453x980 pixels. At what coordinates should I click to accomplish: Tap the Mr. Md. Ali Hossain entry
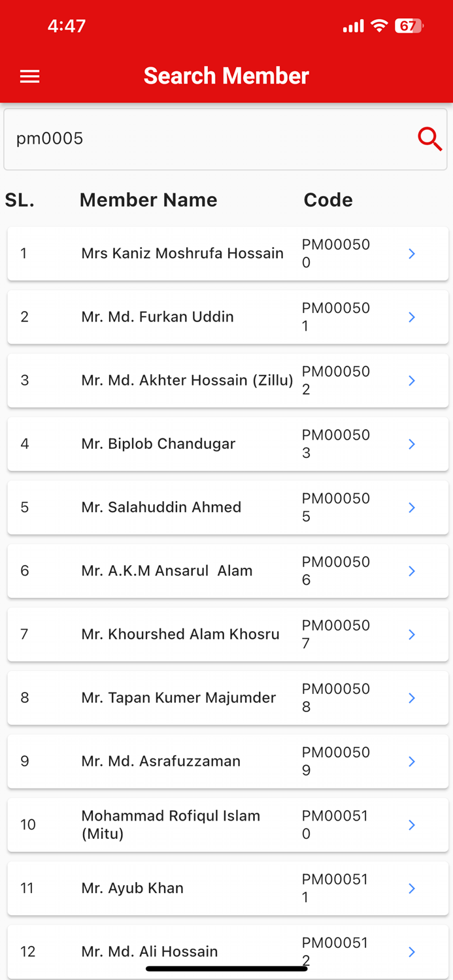(x=149, y=951)
